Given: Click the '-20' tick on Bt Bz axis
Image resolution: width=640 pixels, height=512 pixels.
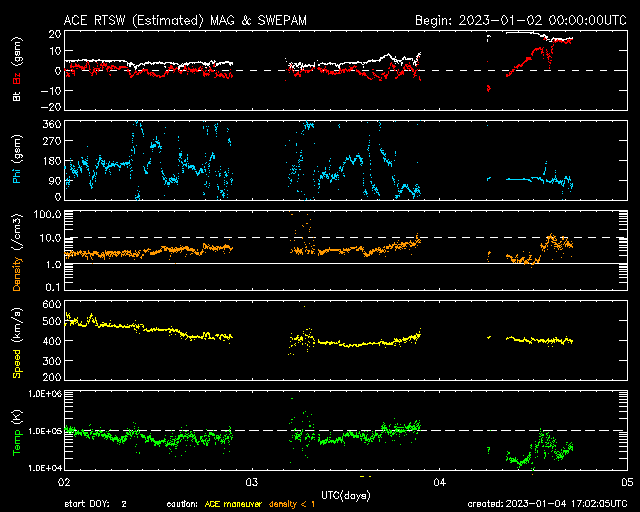Looking at the screenshot, I should [x=51, y=107].
